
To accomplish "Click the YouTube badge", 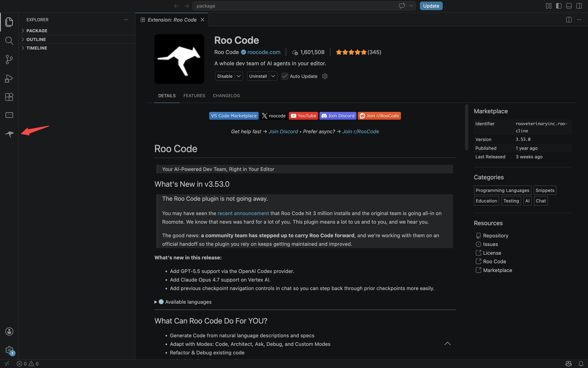I will coord(304,116).
